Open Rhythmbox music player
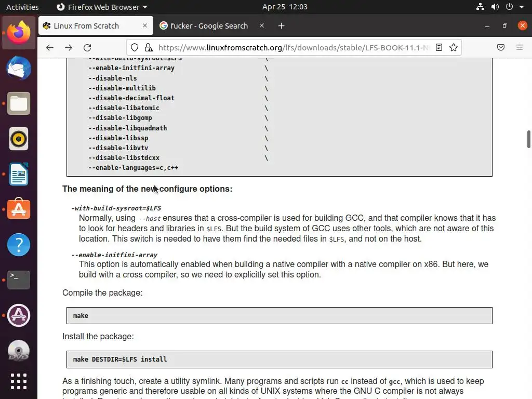The image size is (532, 399). [19, 139]
